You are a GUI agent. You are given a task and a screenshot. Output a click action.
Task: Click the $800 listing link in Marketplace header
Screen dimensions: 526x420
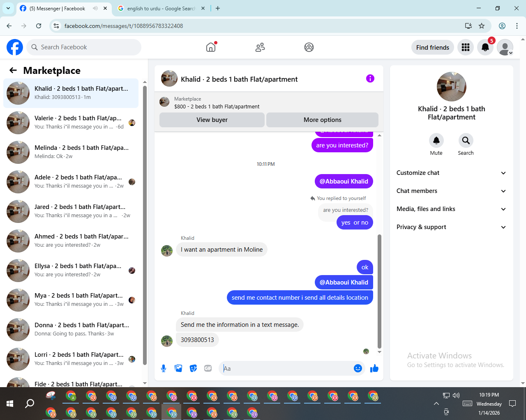coord(217,106)
